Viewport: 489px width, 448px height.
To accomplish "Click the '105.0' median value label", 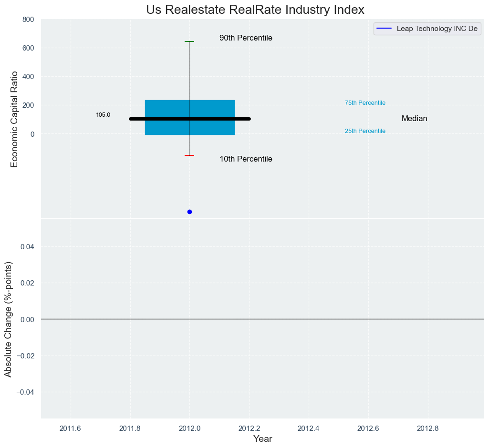I will click(x=103, y=115).
